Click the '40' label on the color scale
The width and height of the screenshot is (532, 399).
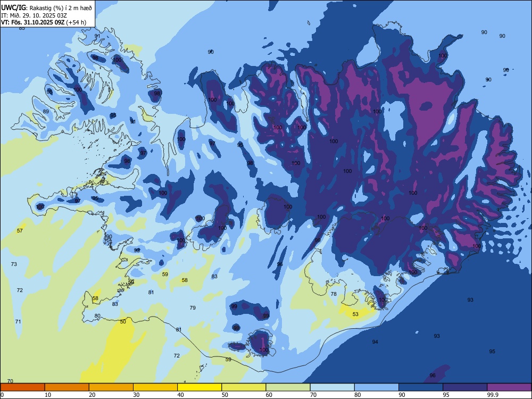click(181, 395)
